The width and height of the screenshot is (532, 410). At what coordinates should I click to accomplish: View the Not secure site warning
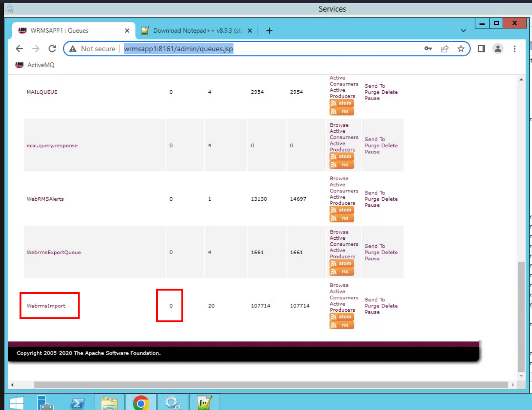[x=92, y=49]
